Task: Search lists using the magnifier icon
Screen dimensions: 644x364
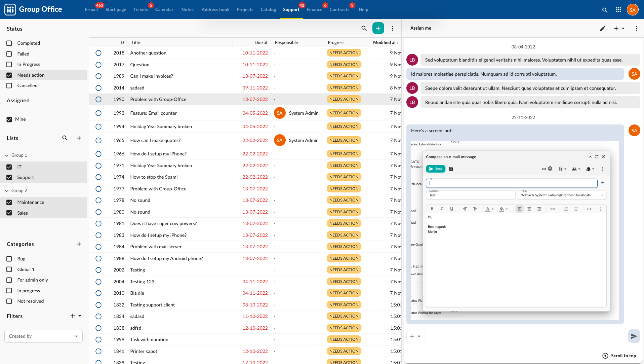Action: point(65,138)
